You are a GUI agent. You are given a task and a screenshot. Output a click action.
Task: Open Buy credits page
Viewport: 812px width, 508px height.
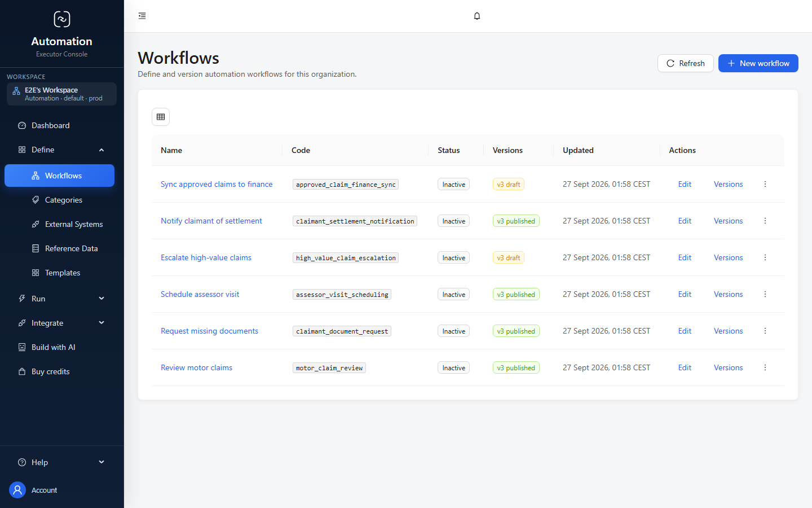click(59, 371)
